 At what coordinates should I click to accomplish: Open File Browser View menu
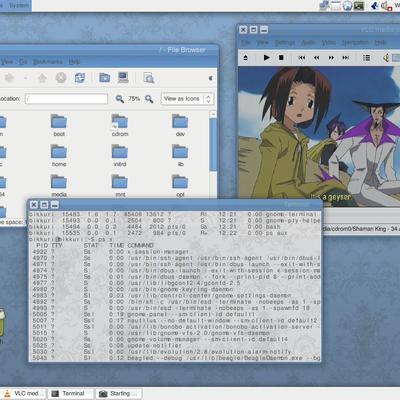coord(7,62)
